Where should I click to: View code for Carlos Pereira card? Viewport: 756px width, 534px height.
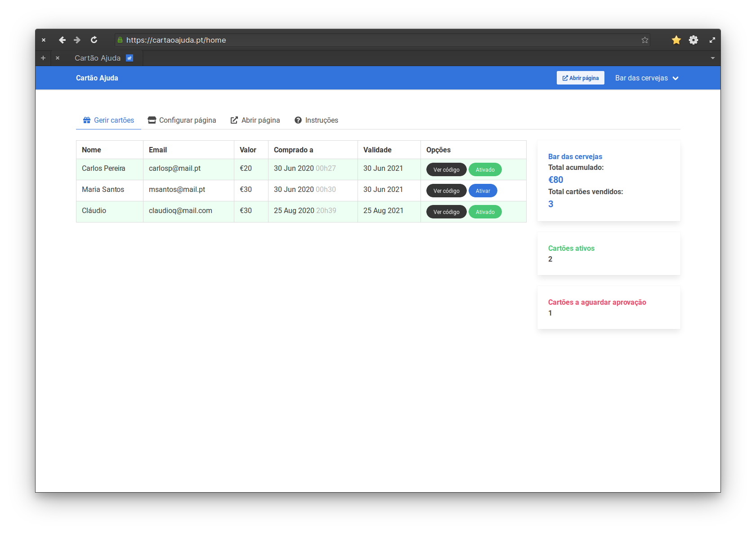(447, 169)
